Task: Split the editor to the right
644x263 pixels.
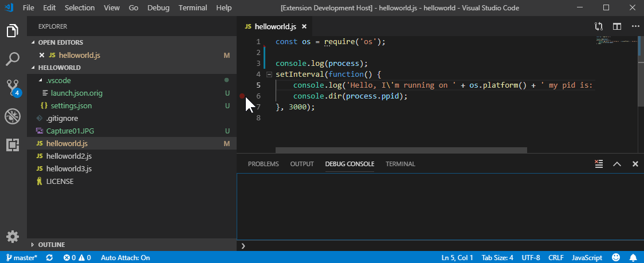Action: tap(617, 27)
